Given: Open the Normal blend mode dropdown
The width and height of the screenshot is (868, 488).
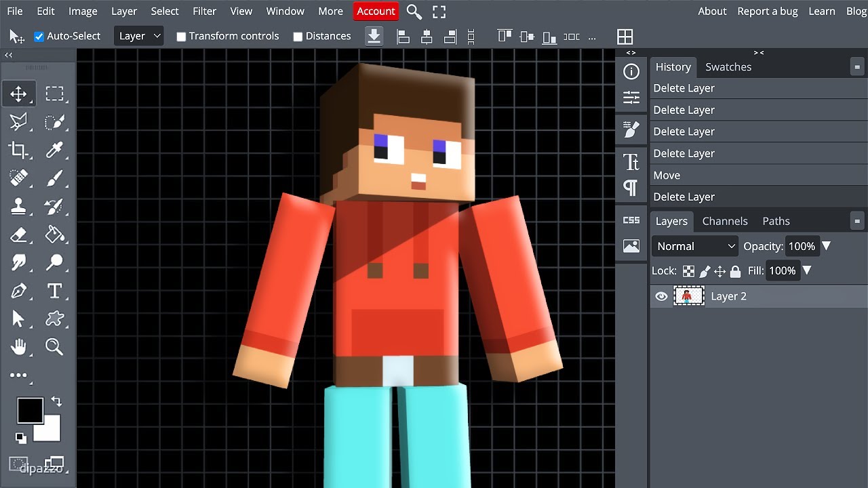Looking at the screenshot, I should click(x=695, y=246).
